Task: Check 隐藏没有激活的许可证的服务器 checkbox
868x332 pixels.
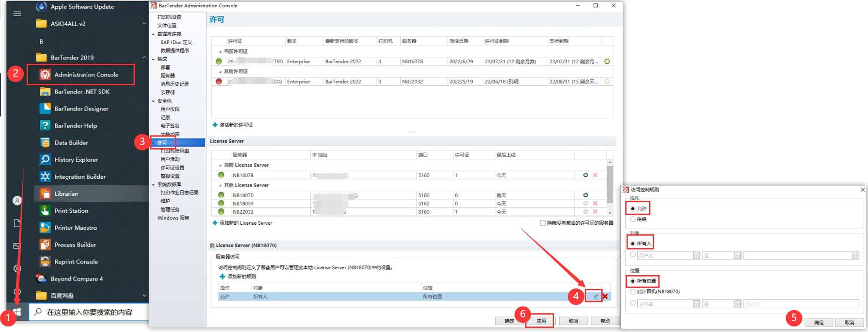Action: tap(543, 223)
